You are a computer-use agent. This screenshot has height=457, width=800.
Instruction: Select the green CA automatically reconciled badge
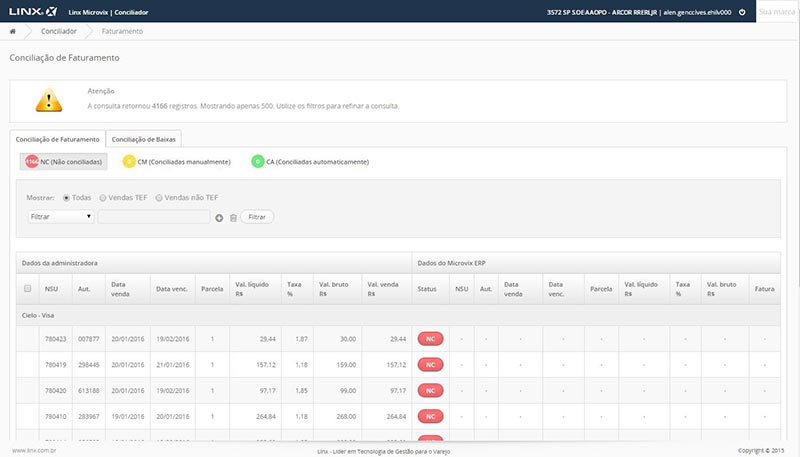tap(258, 161)
